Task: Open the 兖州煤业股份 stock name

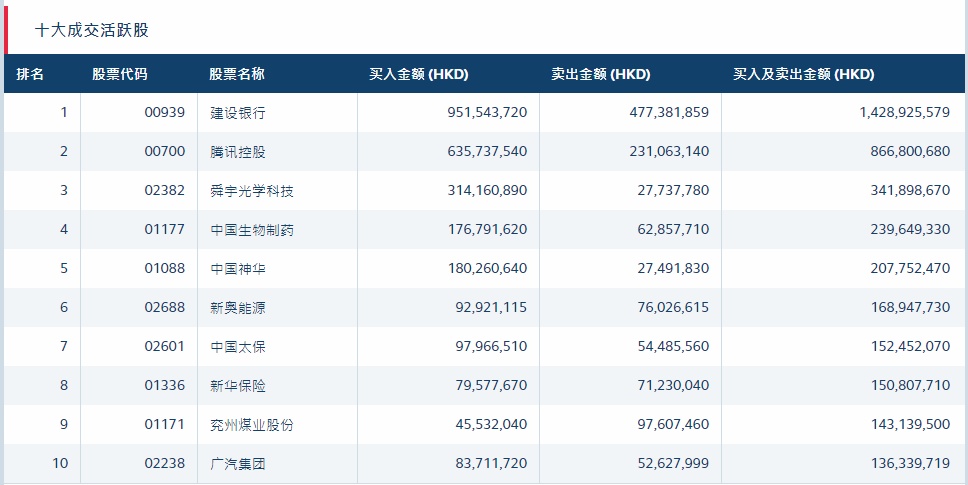Action: [252, 425]
